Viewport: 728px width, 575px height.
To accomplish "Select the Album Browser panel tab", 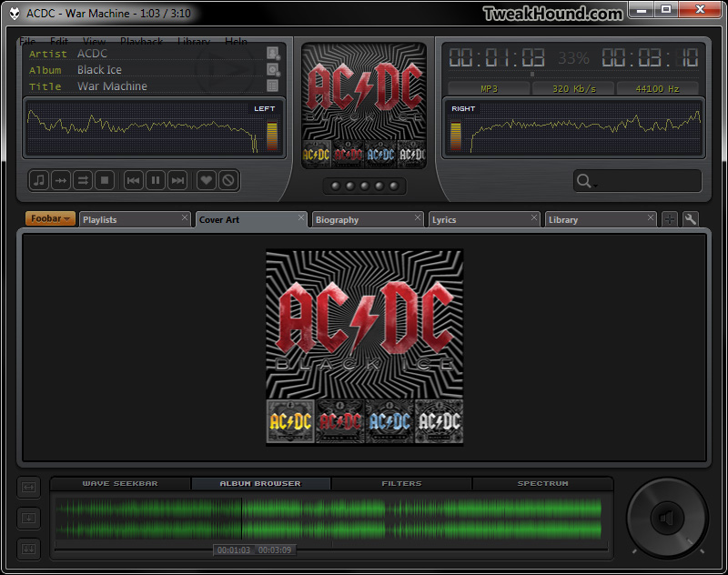I will point(261,484).
